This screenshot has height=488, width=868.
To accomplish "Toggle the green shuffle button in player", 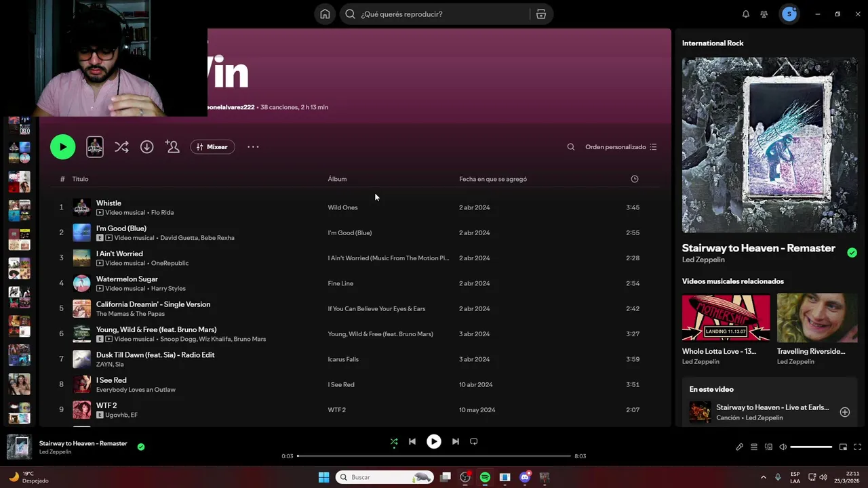I will click(394, 442).
